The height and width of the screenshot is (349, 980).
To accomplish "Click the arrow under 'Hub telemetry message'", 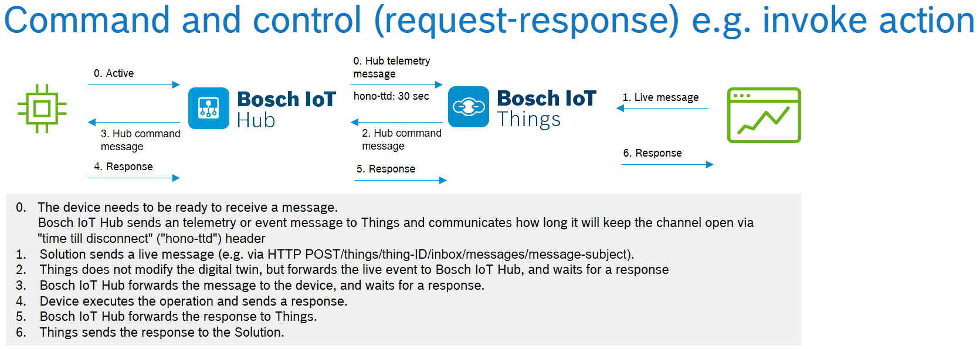I will (396, 84).
